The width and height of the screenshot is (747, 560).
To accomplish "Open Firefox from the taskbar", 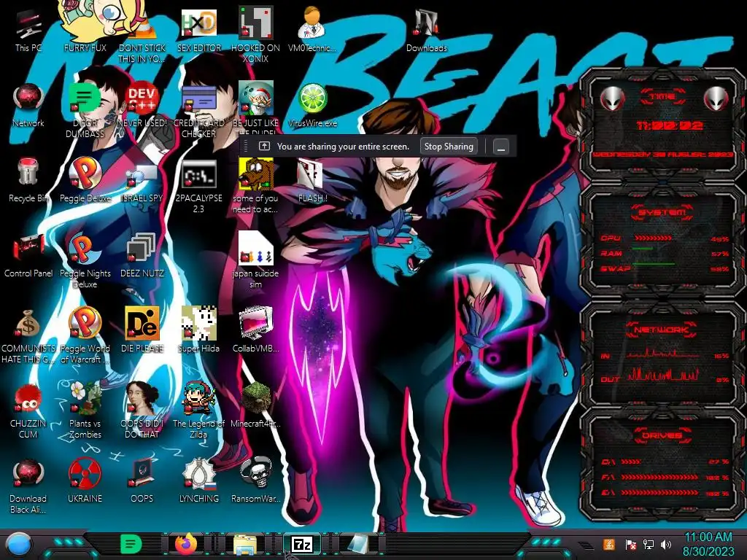I will coord(186,543).
